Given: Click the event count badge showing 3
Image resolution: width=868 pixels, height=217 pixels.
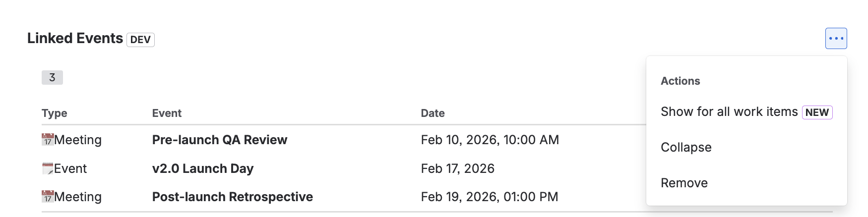Looking at the screenshot, I should coord(52,78).
